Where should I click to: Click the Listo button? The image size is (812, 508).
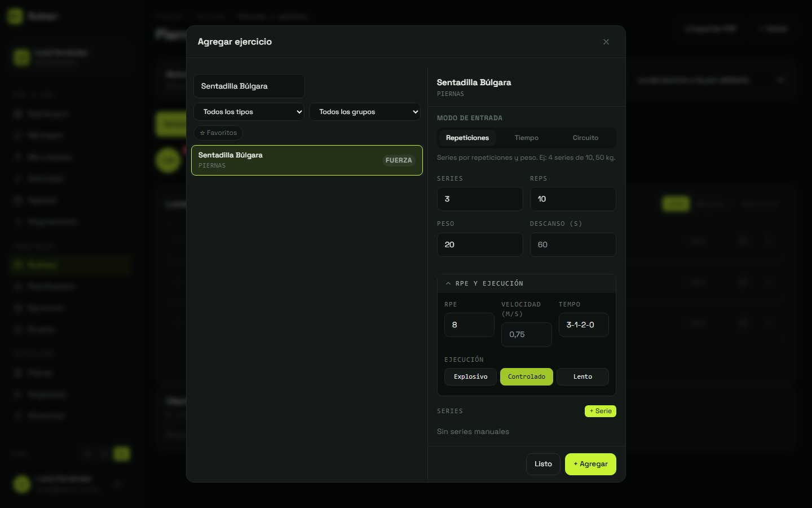click(x=544, y=464)
